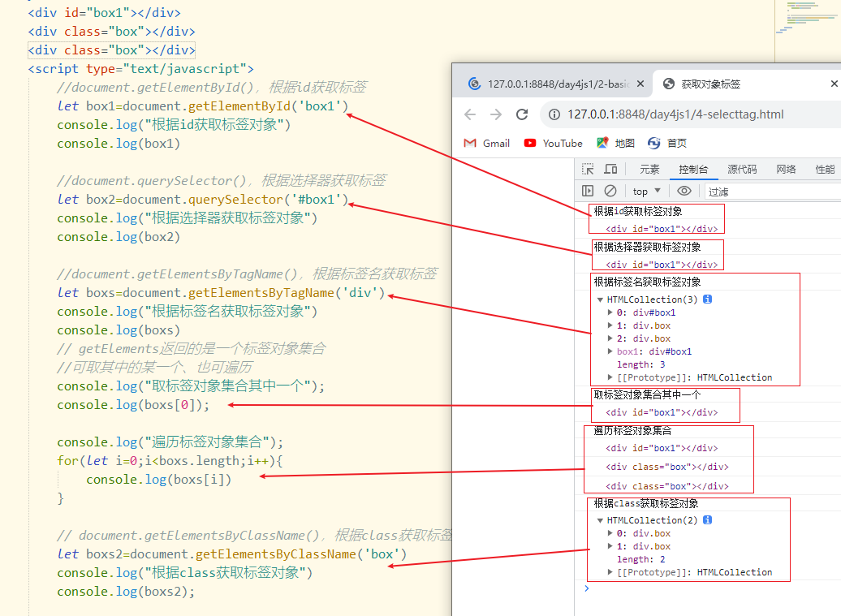Viewport: 841px width, 616px height.
Task: Click the script type="text/javascript" tag line
Action: [x=141, y=69]
